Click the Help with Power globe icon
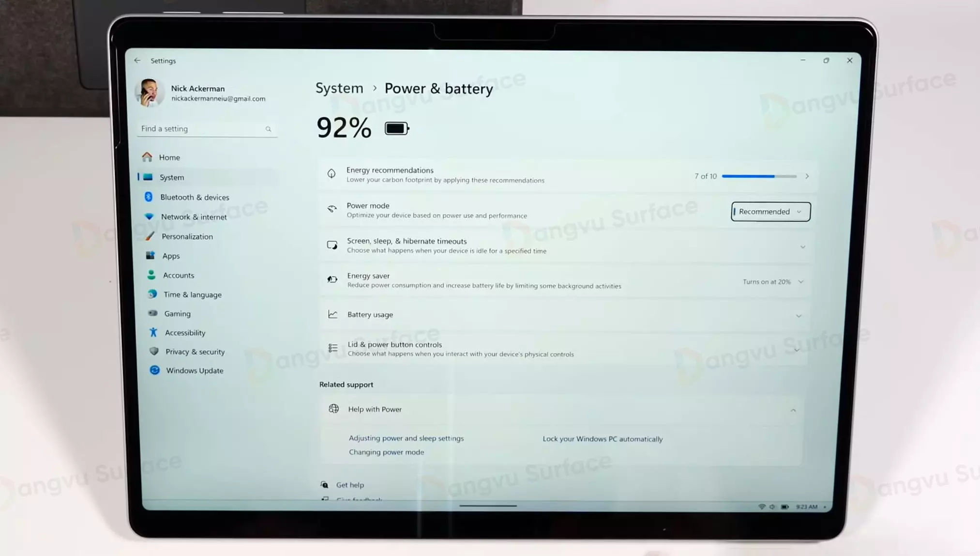This screenshot has height=556, width=980. pyautogui.click(x=334, y=408)
